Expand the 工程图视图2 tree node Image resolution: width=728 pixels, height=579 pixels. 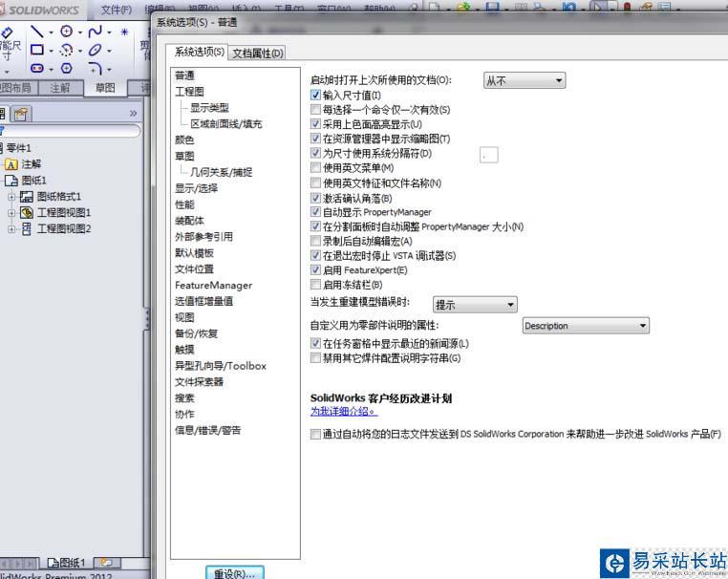click(11, 229)
